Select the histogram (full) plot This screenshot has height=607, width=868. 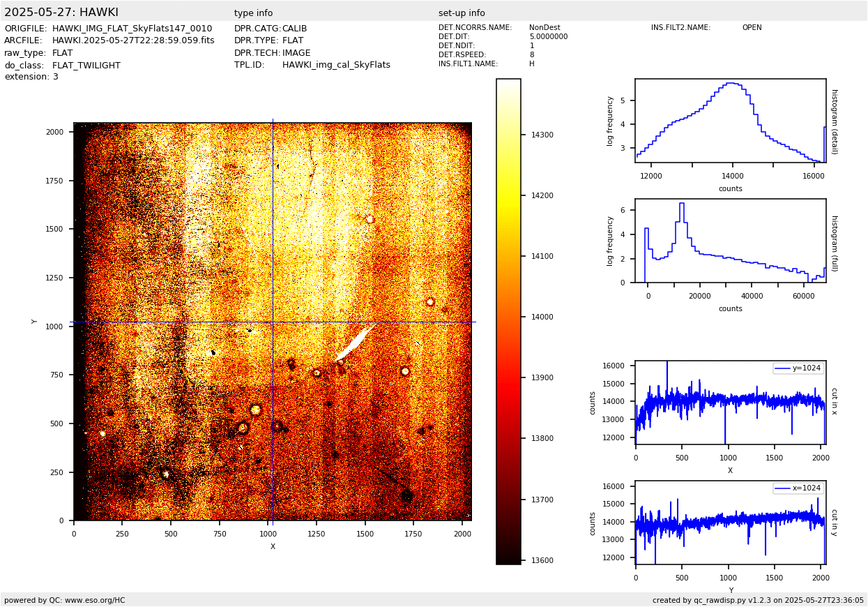[730, 241]
